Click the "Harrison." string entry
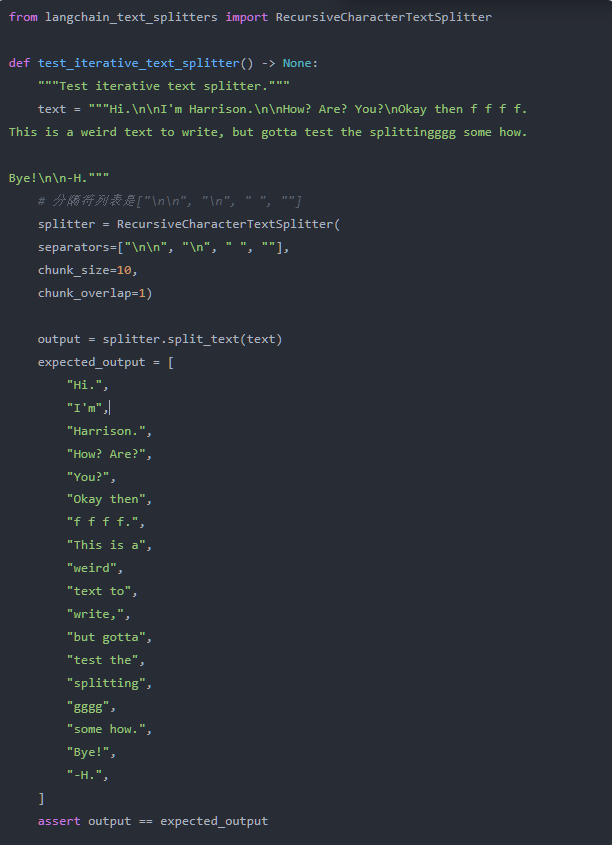 [x=109, y=431]
